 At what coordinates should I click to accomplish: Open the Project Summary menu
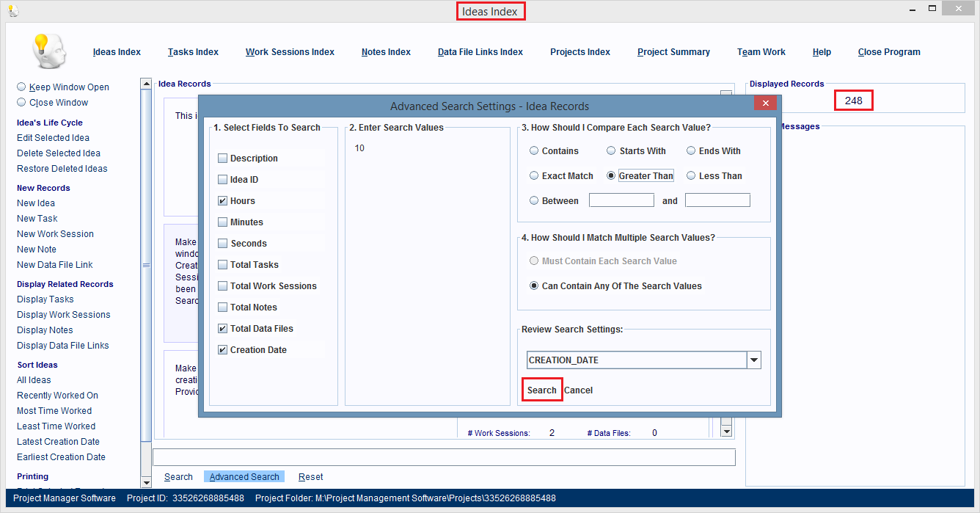673,52
